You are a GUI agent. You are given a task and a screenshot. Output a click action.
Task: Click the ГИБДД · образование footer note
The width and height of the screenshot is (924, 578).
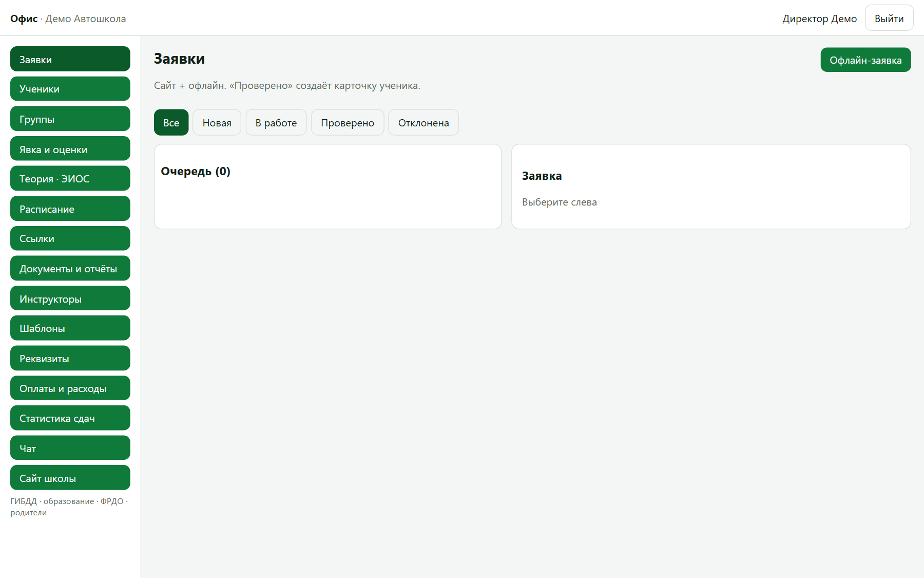point(69,507)
